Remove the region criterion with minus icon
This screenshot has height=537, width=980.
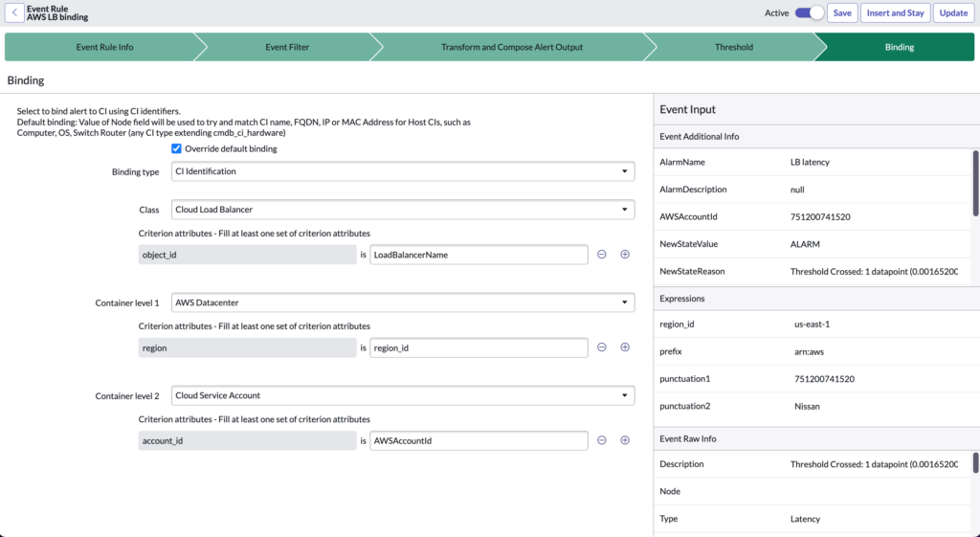coord(602,347)
